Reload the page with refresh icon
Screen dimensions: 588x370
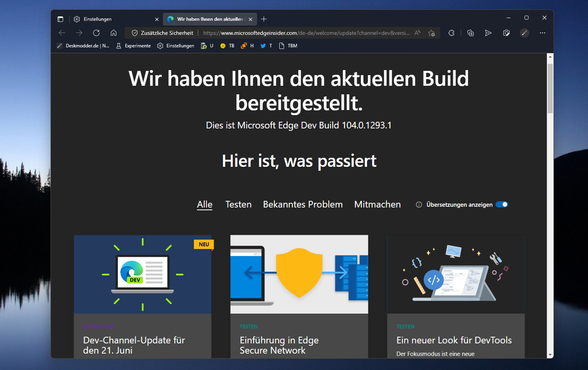[96, 33]
